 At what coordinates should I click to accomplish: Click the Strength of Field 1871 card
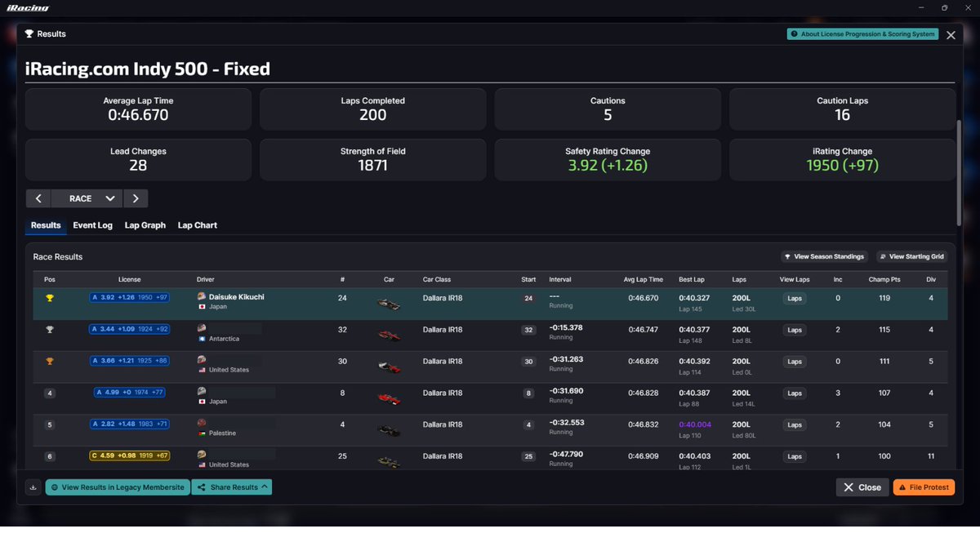(372, 159)
